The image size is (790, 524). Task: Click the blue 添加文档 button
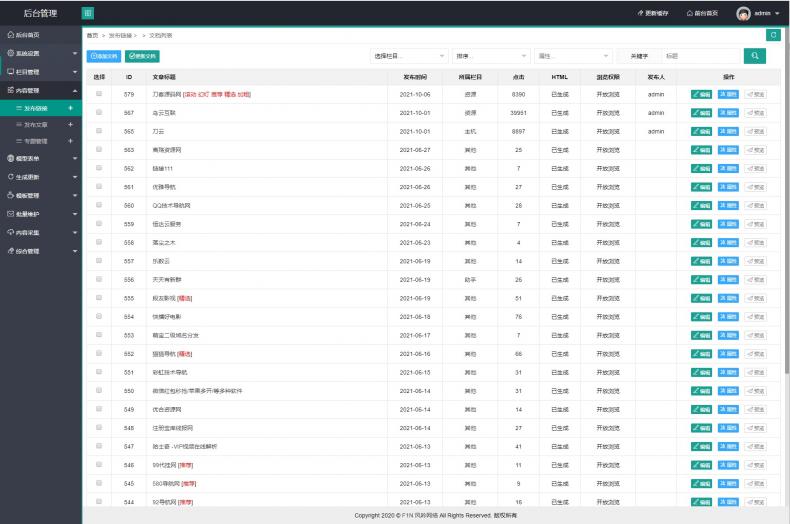coord(104,56)
